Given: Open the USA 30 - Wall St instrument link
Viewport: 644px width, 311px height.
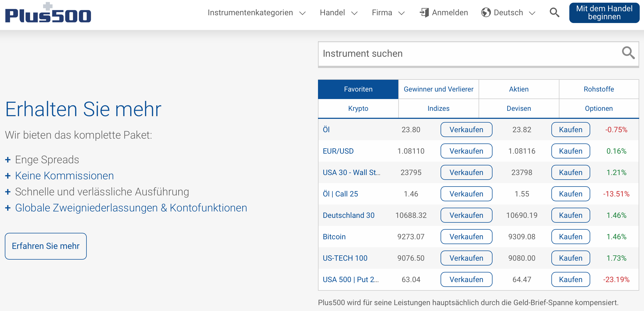Looking at the screenshot, I should pyautogui.click(x=351, y=172).
